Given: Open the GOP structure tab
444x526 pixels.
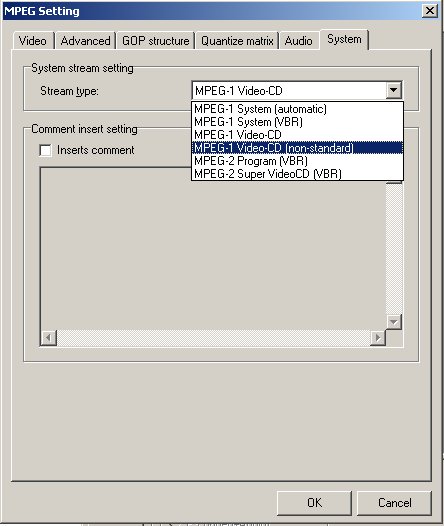Looking at the screenshot, I should coord(156,41).
